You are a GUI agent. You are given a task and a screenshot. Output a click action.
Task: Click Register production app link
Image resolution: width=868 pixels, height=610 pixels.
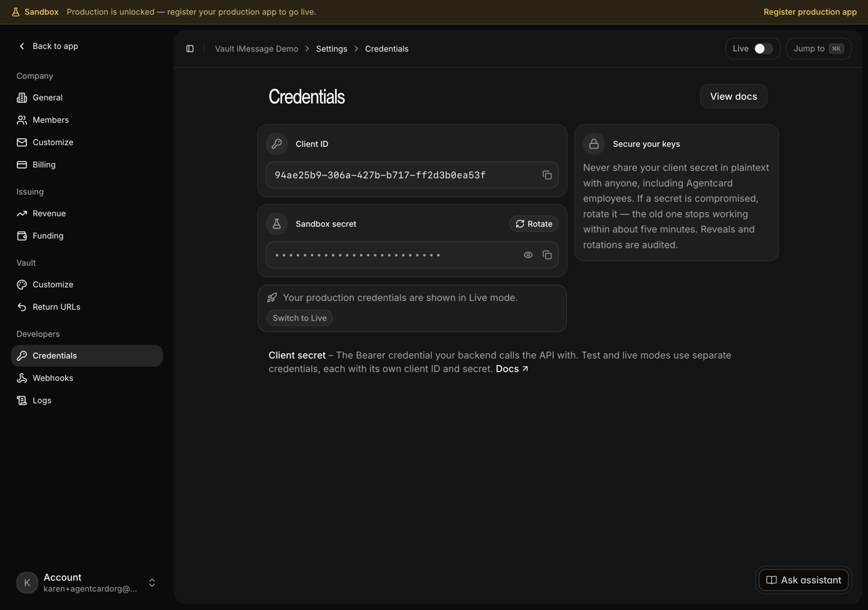(810, 12)
